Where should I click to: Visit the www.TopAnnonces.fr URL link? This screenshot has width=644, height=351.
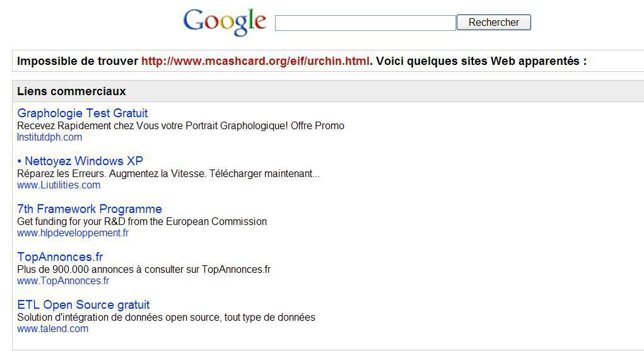[63, 281]
